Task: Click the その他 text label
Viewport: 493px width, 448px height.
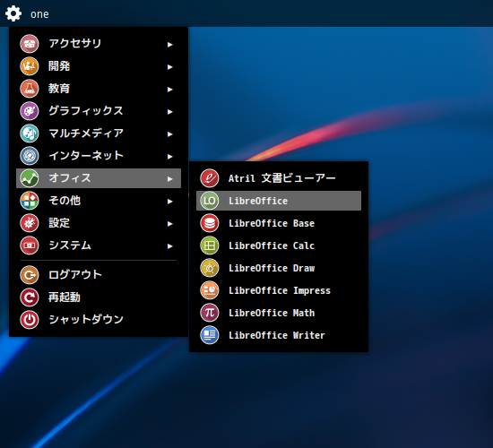Action: pos(65,201)
